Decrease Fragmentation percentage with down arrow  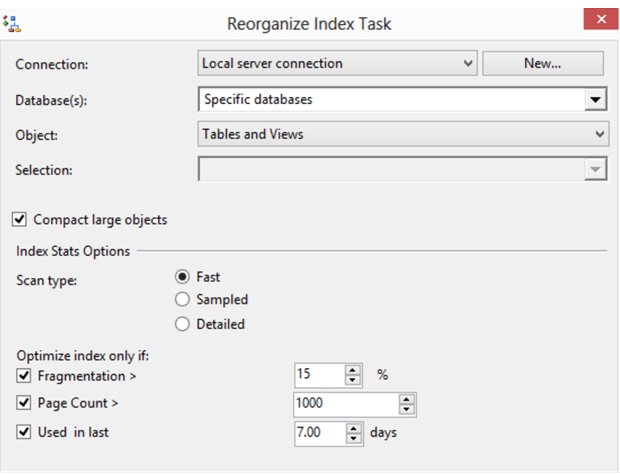(x=352, y=380)
